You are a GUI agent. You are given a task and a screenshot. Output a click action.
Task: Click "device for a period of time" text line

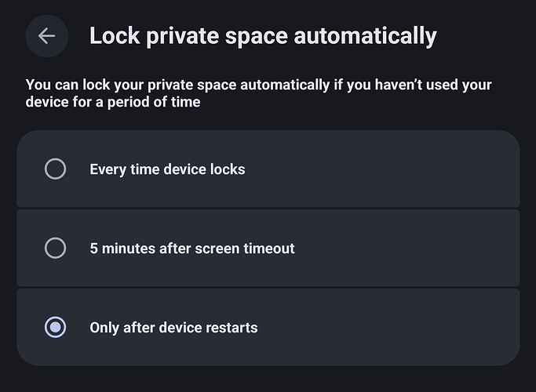point(113,103)
